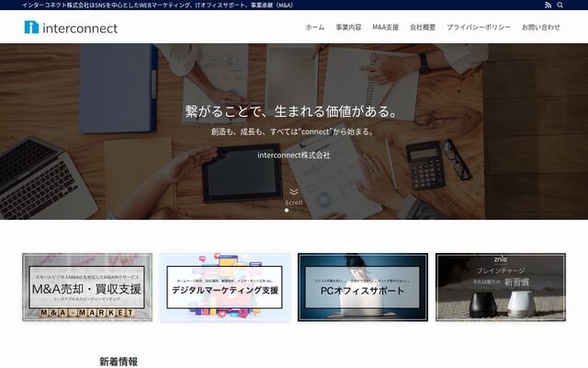Click the interconnect logo
The height and width of the screenshot is (368, 588).
[x=71, y=28]
